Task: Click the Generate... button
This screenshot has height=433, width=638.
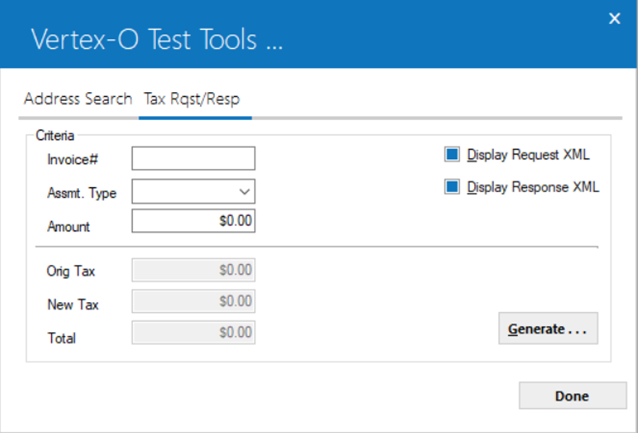Action: point(548,328)
